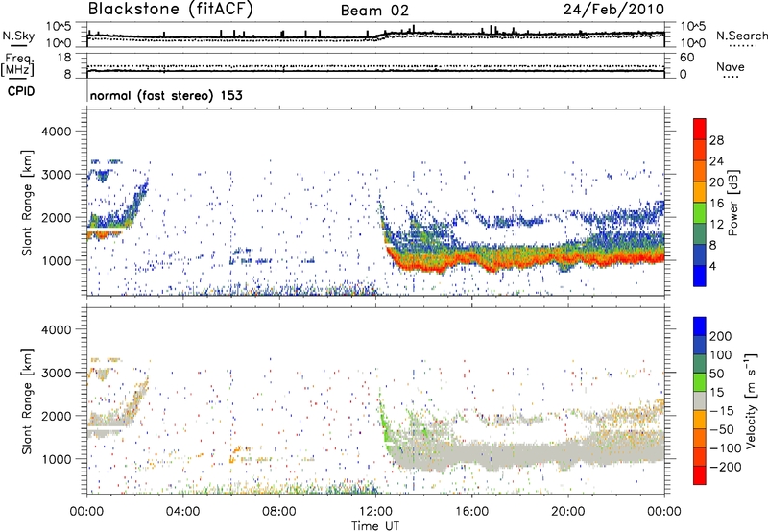Click the '12:00' time tick label
Viewport: 768px width, 532px height.
tap(375, 512)
